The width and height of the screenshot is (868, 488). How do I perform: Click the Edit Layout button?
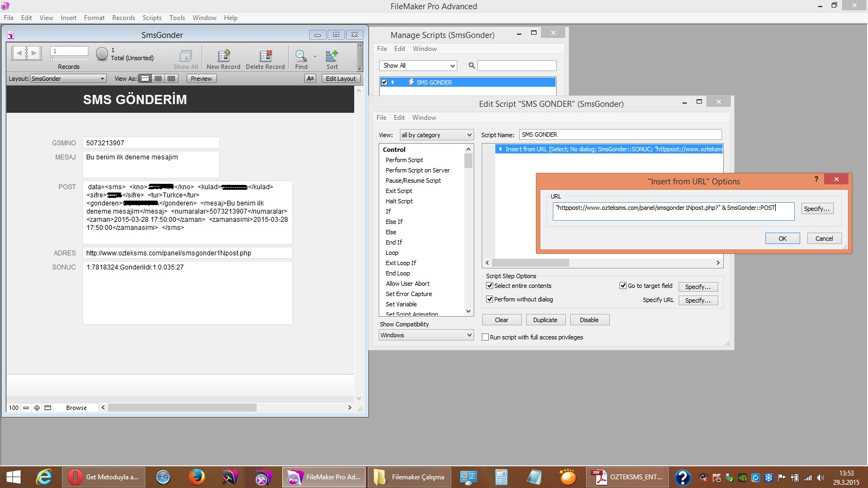pyautogui.click(x=341, y=79)
